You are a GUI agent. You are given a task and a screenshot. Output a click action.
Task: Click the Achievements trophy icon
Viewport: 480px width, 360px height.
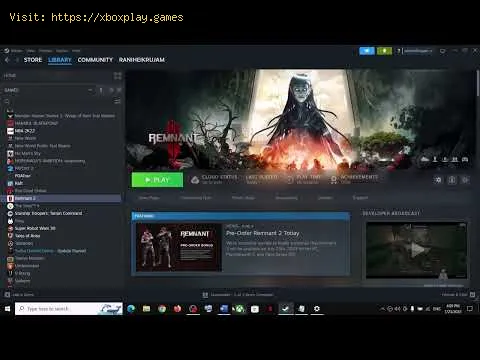point(333,180)
